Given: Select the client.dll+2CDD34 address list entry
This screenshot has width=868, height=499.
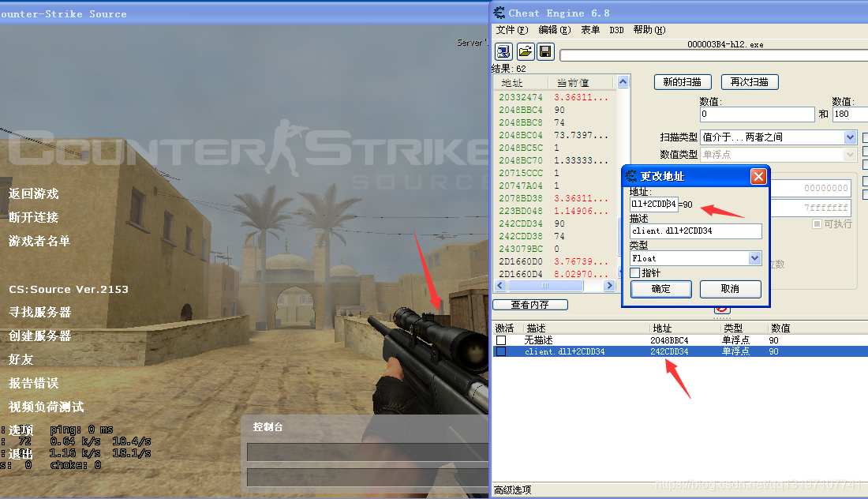Looking at the screenshot, I should 679,351.
